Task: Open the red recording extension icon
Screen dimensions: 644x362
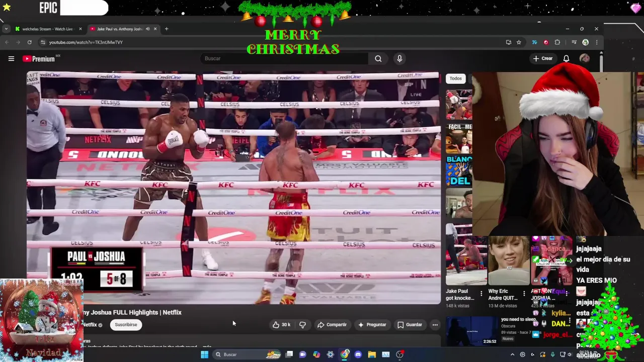Action: tap(546, 42)
